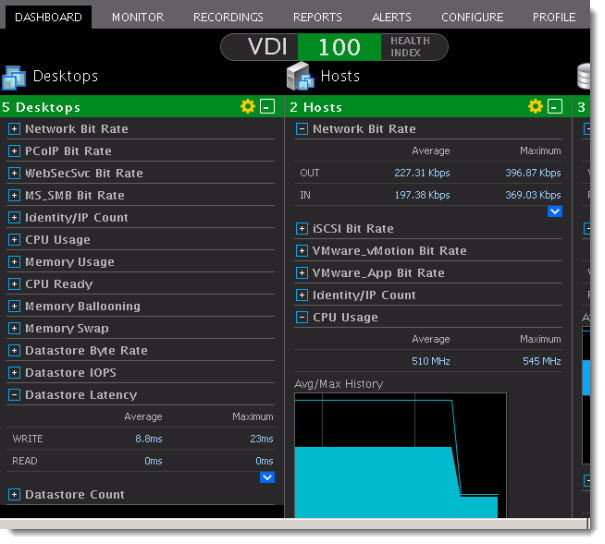Screen dimensions: 605x544
Task: Expand Memory Usage section
Action: click(x=14, y=262)
